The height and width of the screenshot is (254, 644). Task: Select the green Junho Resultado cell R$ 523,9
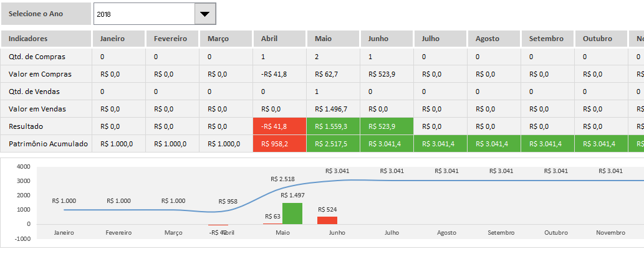(387, 126)
